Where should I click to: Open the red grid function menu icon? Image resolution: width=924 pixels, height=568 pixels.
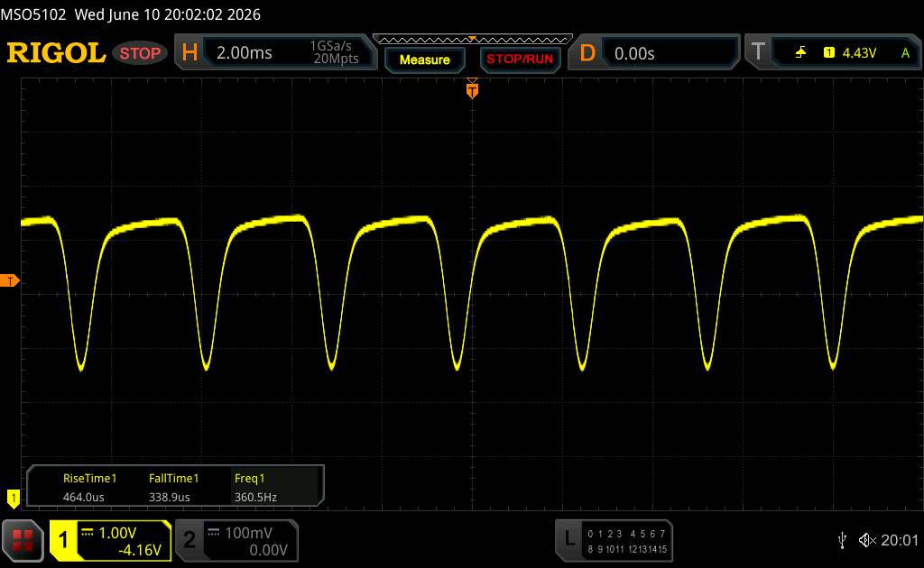tap(23, 540)
